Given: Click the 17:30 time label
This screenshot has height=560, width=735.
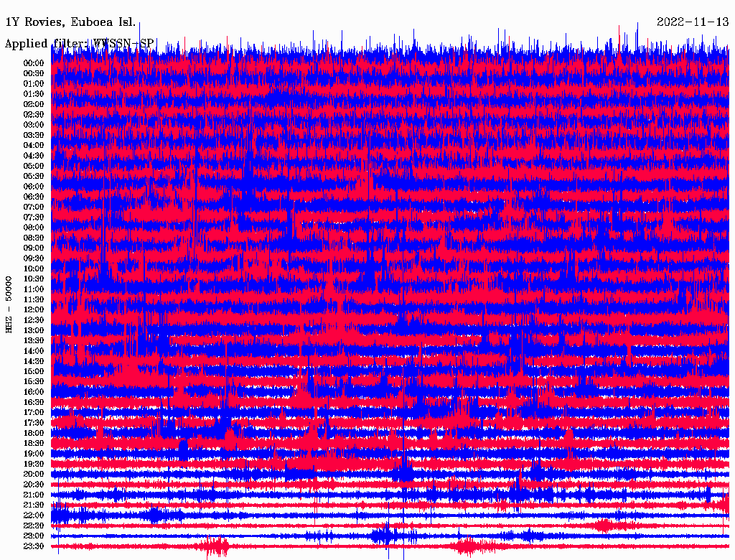Looking at the screenshot, I should point(34,423).
